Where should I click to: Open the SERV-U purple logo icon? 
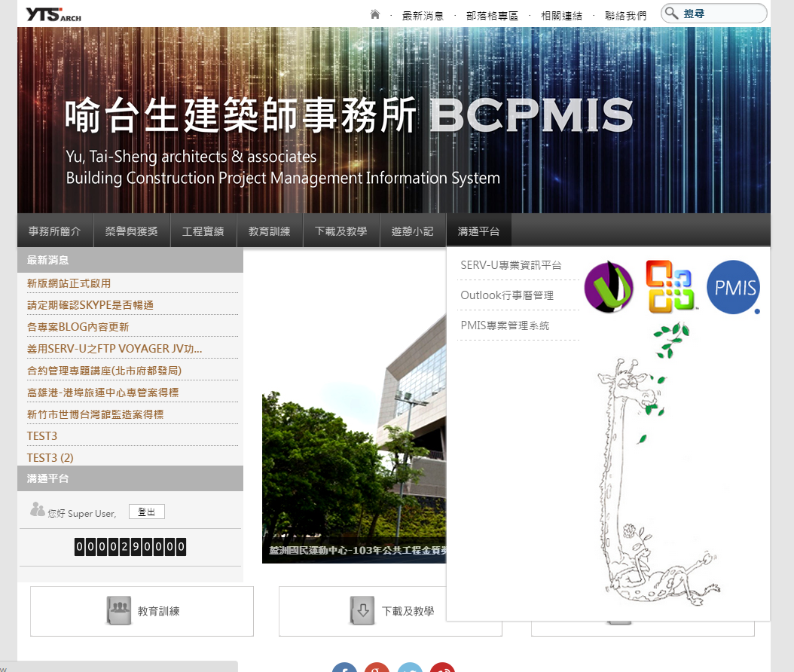coord(609,287)
